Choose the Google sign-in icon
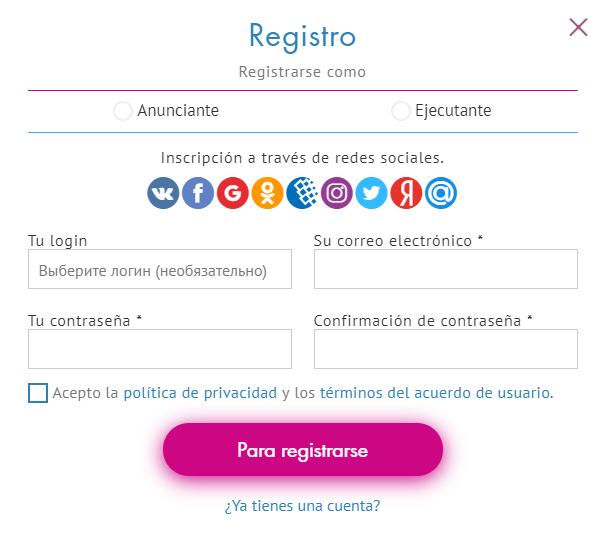 (x=232, y=192)
